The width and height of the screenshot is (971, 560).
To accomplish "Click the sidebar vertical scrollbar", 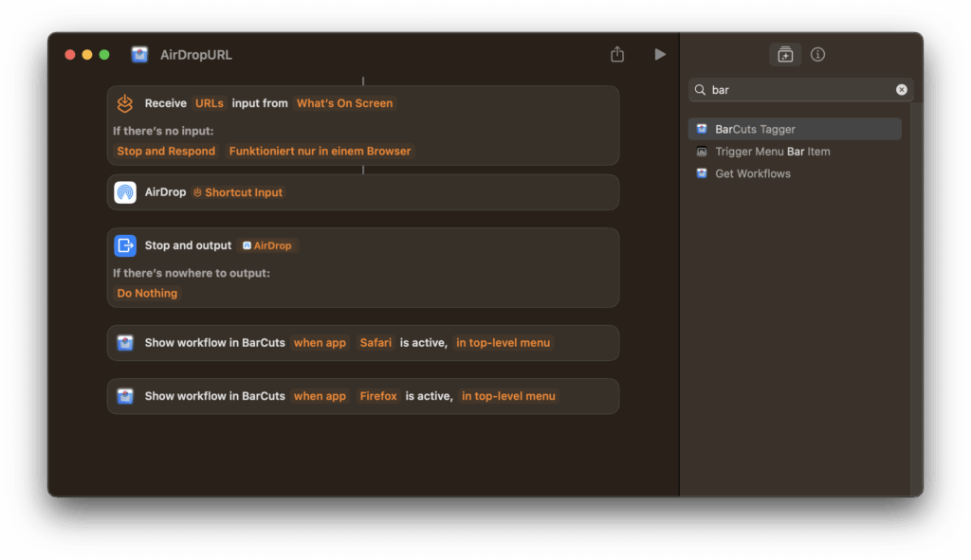I will (x=917, y=298).
